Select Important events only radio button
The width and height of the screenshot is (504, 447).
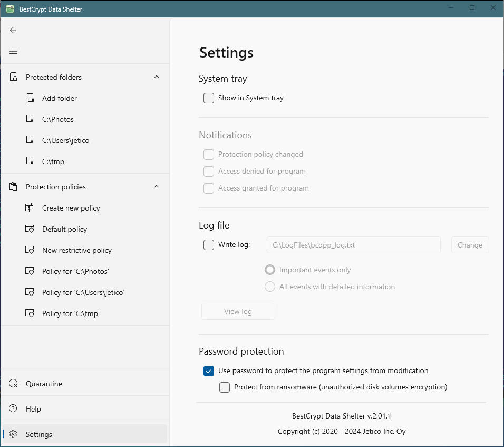click(270, 270)
